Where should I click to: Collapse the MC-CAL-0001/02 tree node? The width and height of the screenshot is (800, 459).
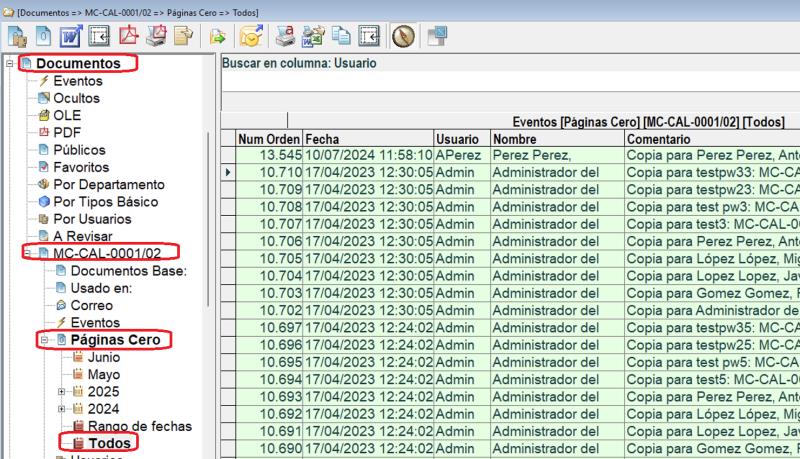[x=27, y=254]
